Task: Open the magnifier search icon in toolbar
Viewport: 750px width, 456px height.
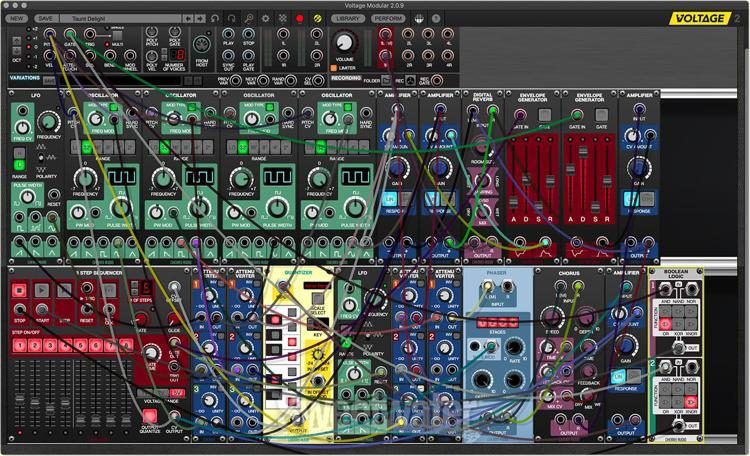Action: click(249, 19)
